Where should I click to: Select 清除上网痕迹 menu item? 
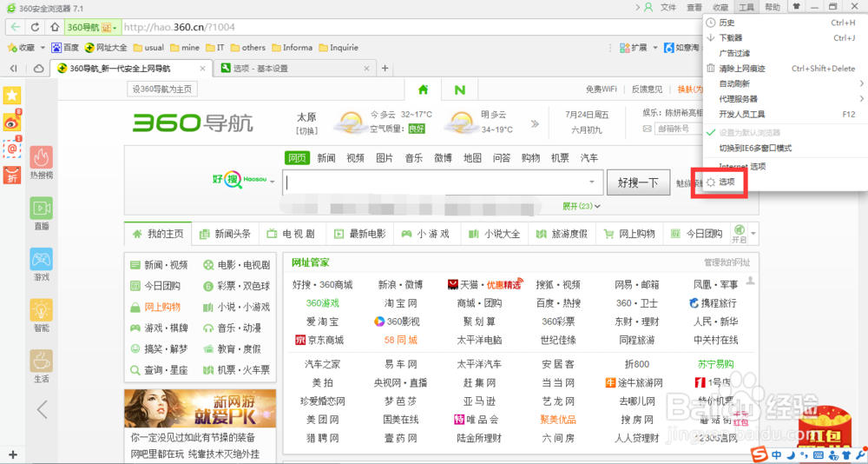coord(785,69)
